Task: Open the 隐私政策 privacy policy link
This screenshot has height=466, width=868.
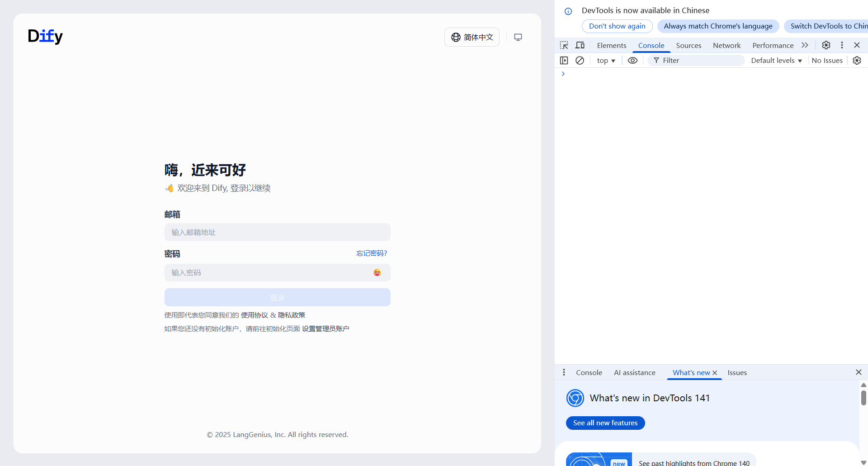Action: 292,315
